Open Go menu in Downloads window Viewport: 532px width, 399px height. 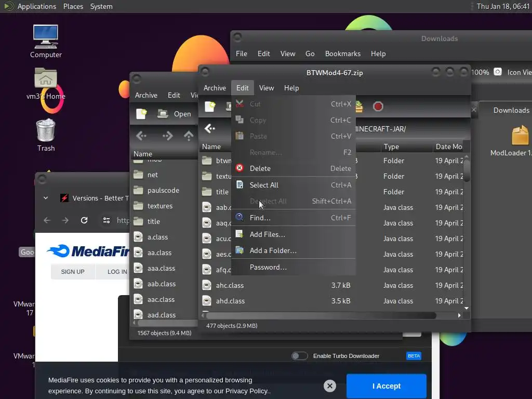pyautogui.click(x=310, y=54)
